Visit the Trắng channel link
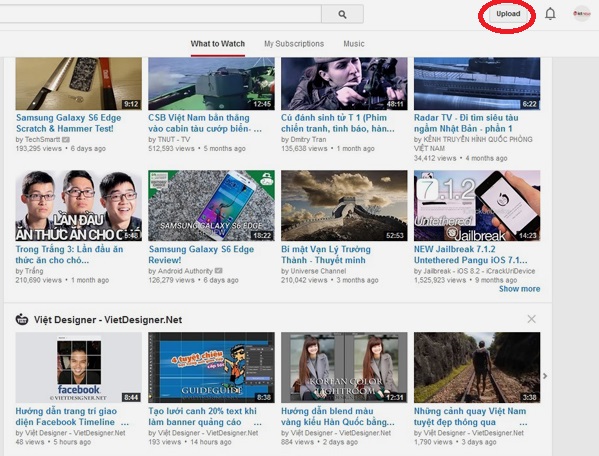 34,271
